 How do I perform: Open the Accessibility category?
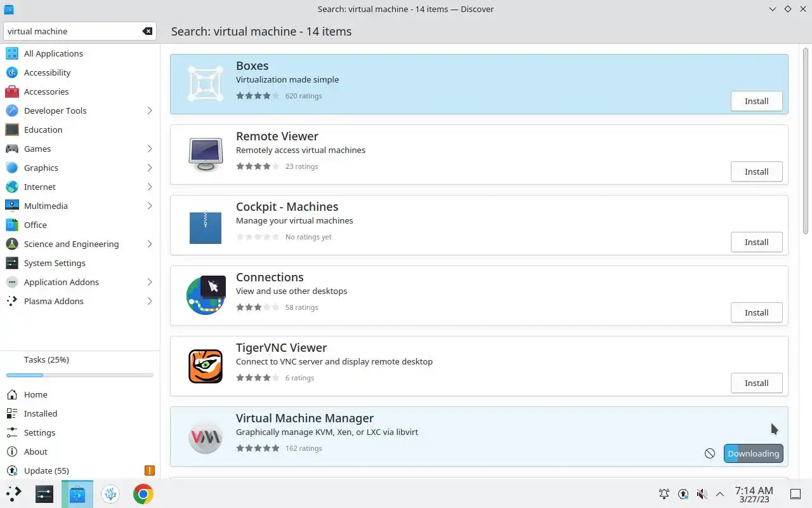[80, 72]
